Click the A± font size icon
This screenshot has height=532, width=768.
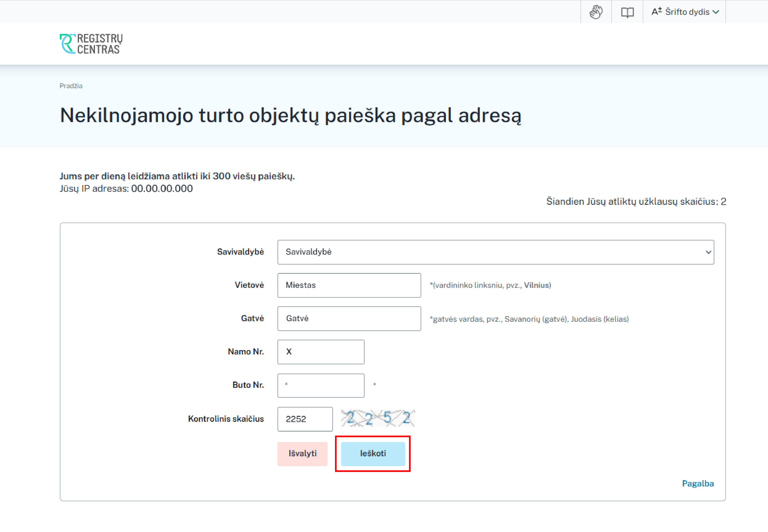point(656,11)
